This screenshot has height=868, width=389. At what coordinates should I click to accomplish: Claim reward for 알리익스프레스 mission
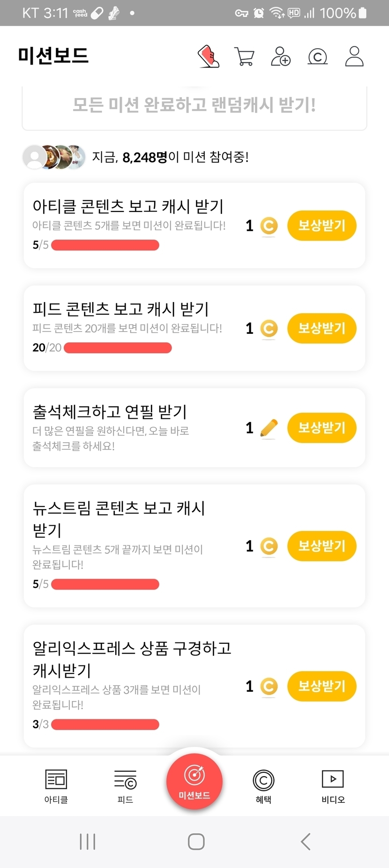click(x=322, y=686)
